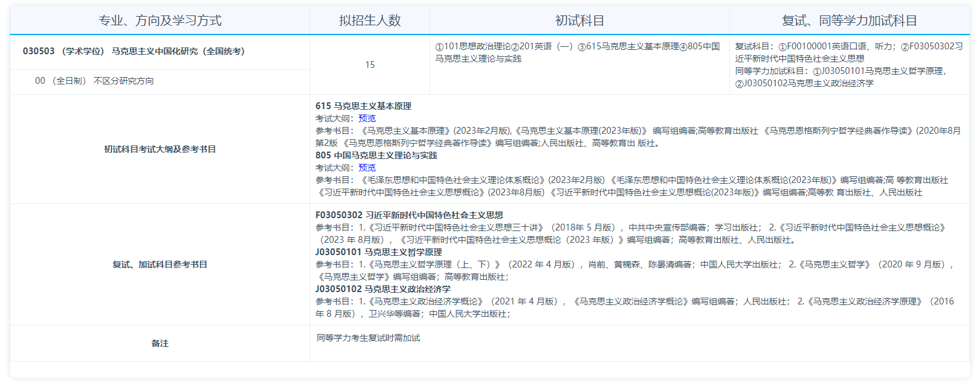Click the 专业、方向及学习方式 column header
980x387 pixels.
(x=160, y=20)
